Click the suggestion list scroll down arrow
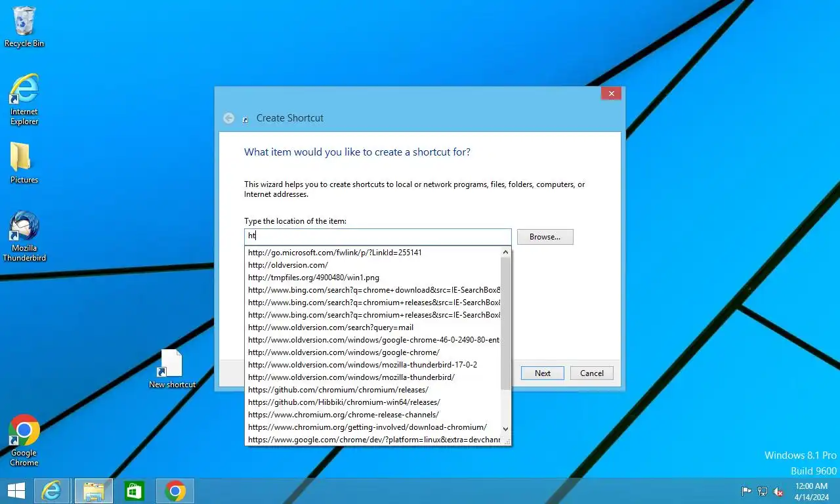840x504 pixels. pos(505,429)
